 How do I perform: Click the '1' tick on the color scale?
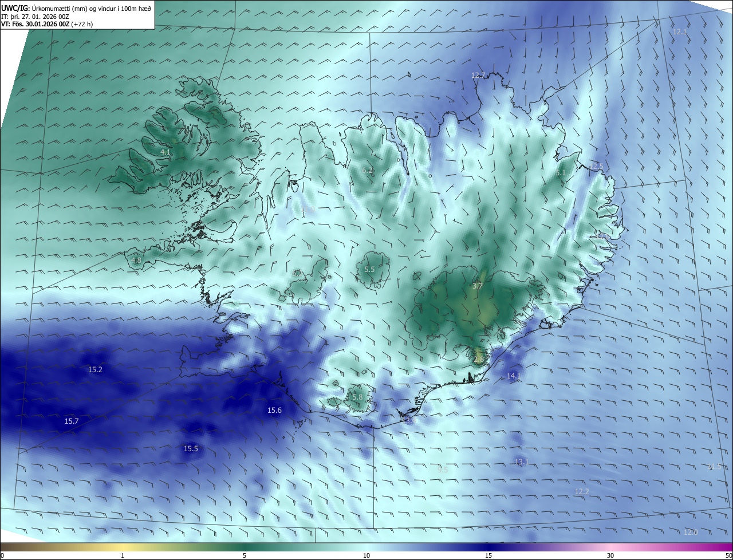pyautogui.click(x=123, y=555)
